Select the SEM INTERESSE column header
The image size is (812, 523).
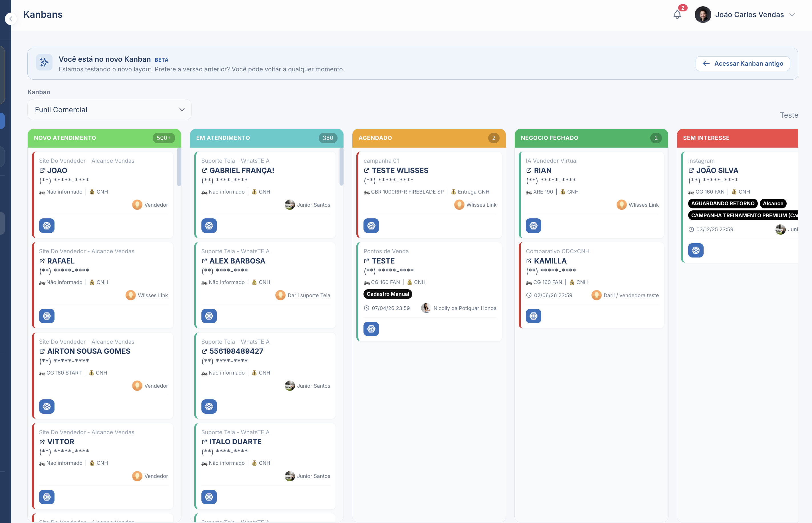pos(737,138)
